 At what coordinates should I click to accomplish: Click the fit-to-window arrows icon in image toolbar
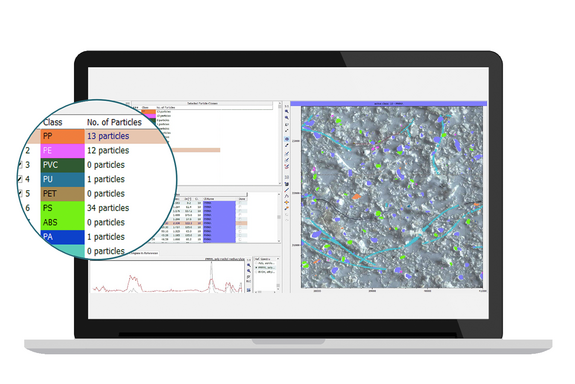[287, 130]
